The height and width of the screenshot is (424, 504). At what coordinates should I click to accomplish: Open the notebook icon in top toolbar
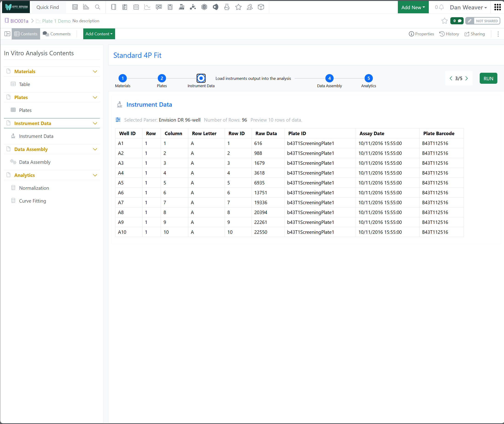click(x=113, y=7)
